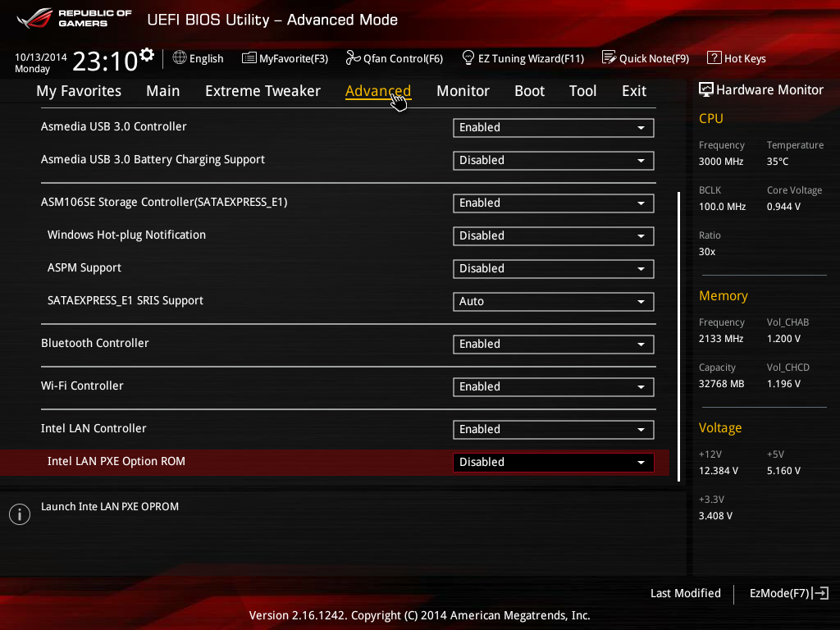Select ASPM Support label
The image size is (840, 630).
pos(84,267)
